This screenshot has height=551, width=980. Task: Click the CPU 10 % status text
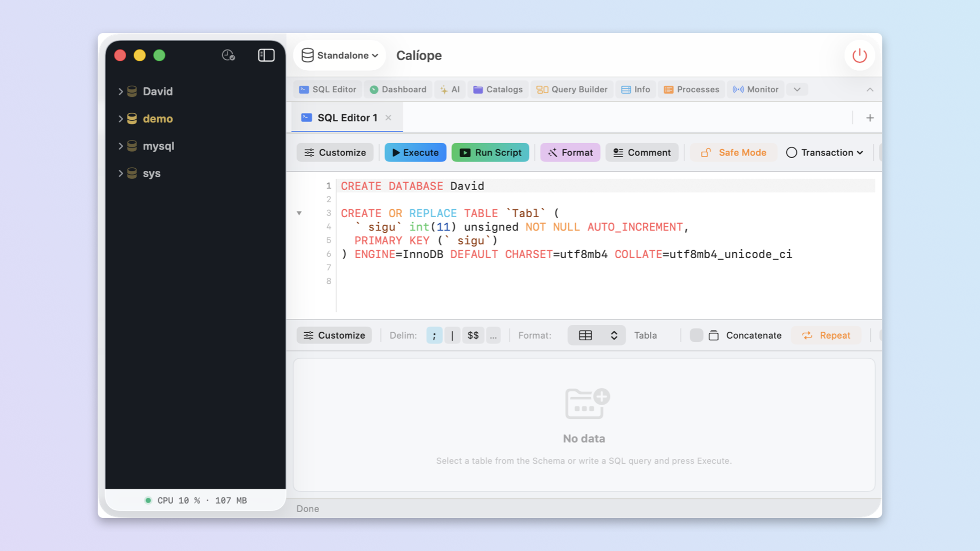179,500
